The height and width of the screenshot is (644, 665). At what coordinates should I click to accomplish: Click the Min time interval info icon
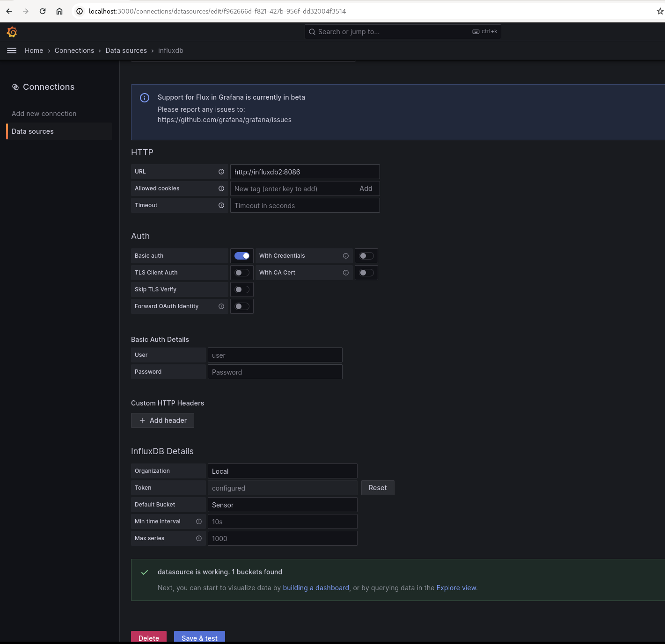pos(199,521)
